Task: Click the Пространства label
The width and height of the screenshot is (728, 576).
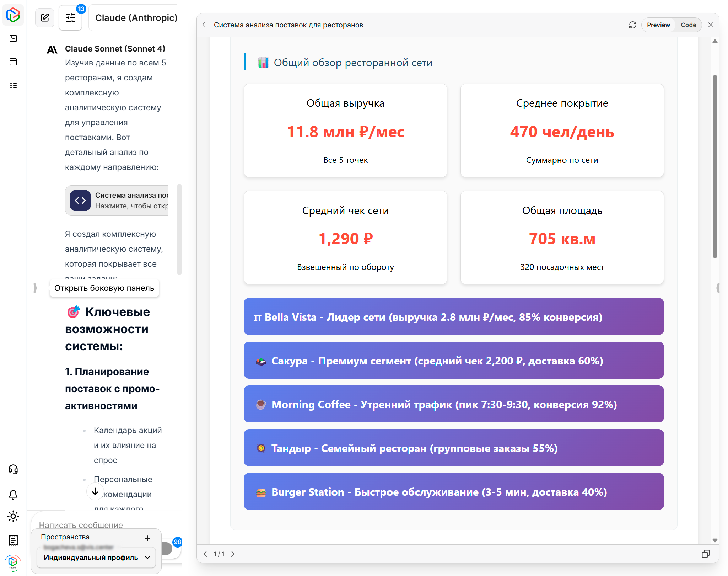Action: point(65,537)
